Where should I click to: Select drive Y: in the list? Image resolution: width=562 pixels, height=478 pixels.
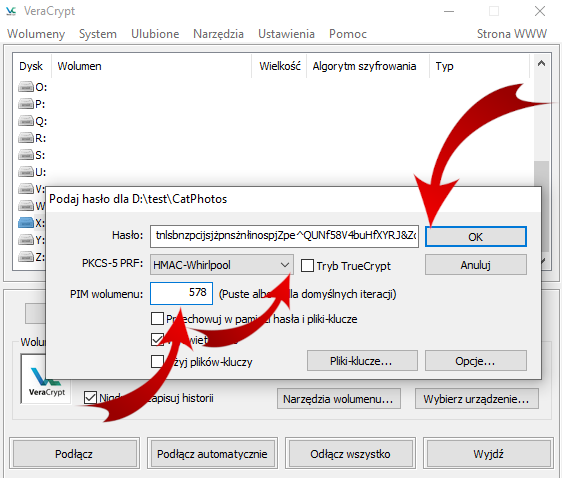click(x=32, y=239)
